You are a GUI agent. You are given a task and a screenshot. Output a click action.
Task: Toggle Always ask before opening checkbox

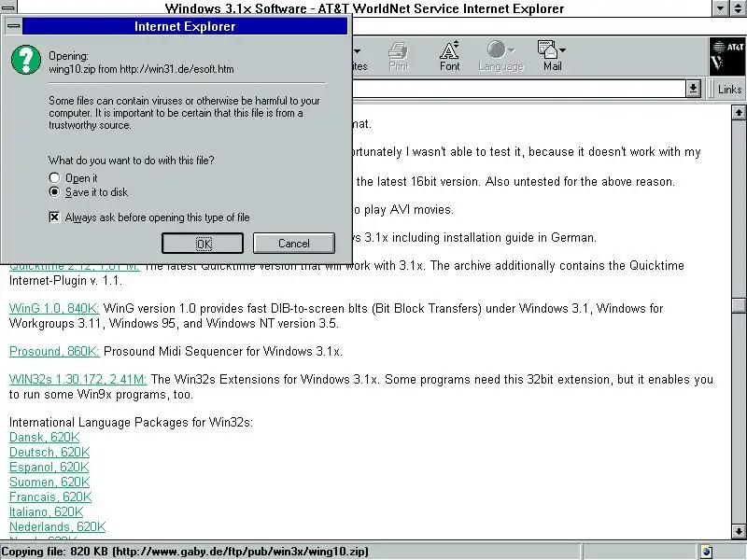54,217
